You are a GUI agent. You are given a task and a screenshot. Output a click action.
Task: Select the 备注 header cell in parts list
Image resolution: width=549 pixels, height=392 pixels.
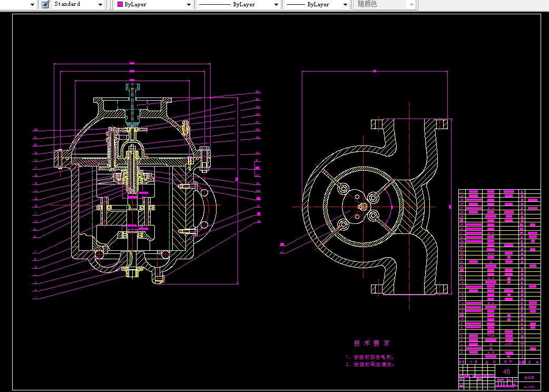533,361
